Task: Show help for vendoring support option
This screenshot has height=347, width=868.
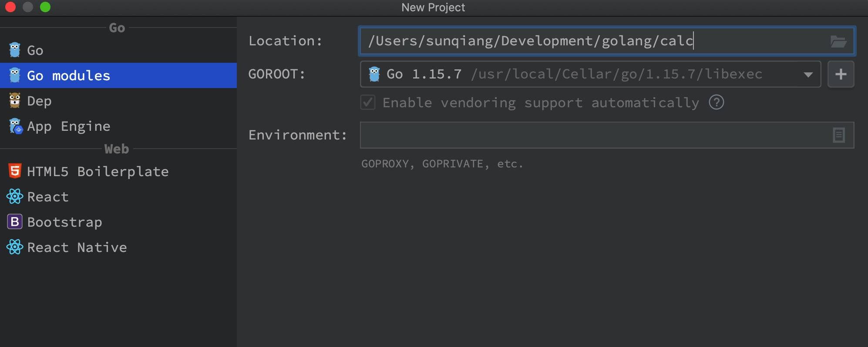Action: pos(716,102)
